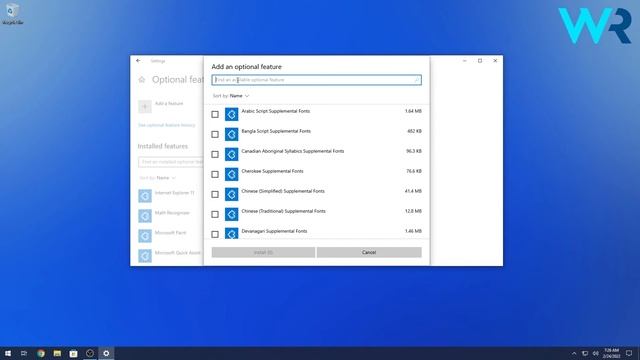
Task: Enable the Cherokee Supplemental Fonts checkbox
Action: [x=215, y=174]
